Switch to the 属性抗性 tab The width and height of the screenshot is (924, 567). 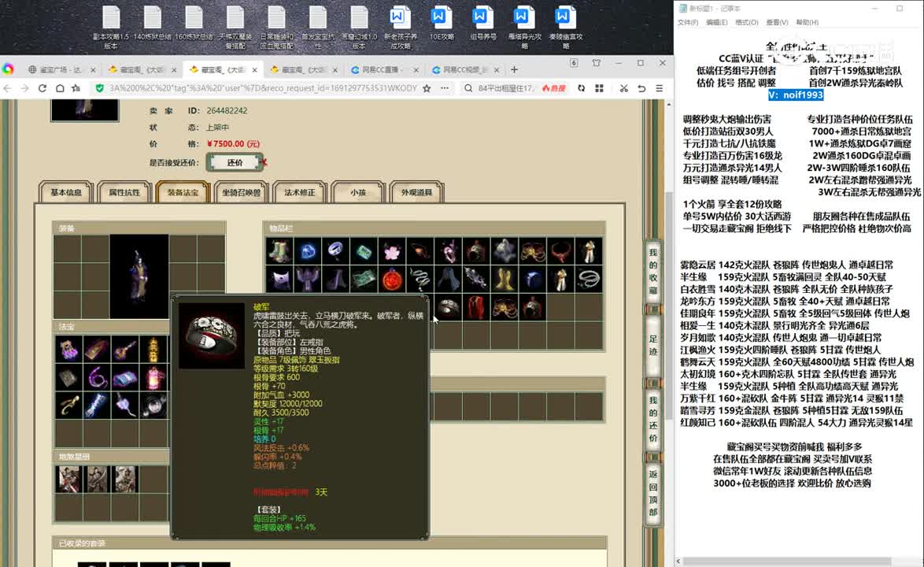124,193
